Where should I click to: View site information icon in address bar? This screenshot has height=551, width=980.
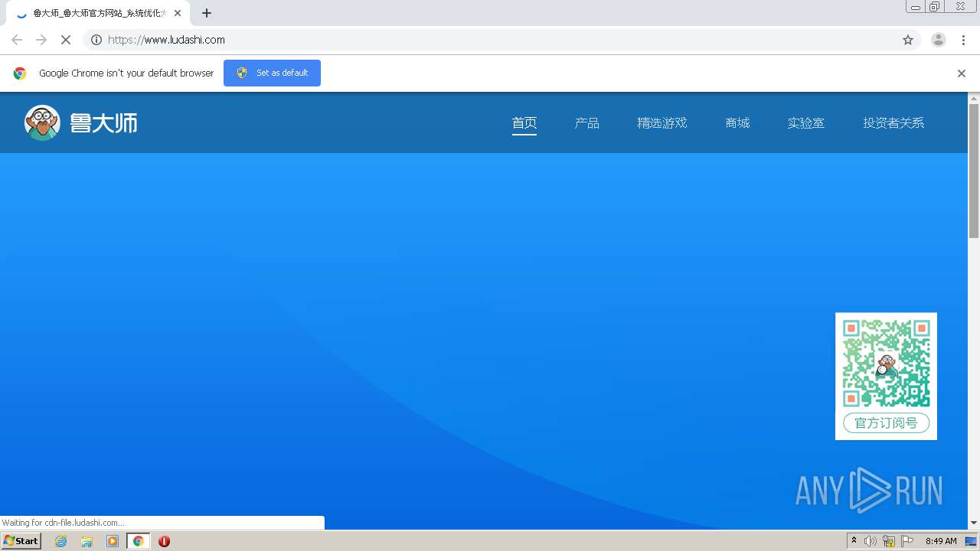(x=96, y=40)
